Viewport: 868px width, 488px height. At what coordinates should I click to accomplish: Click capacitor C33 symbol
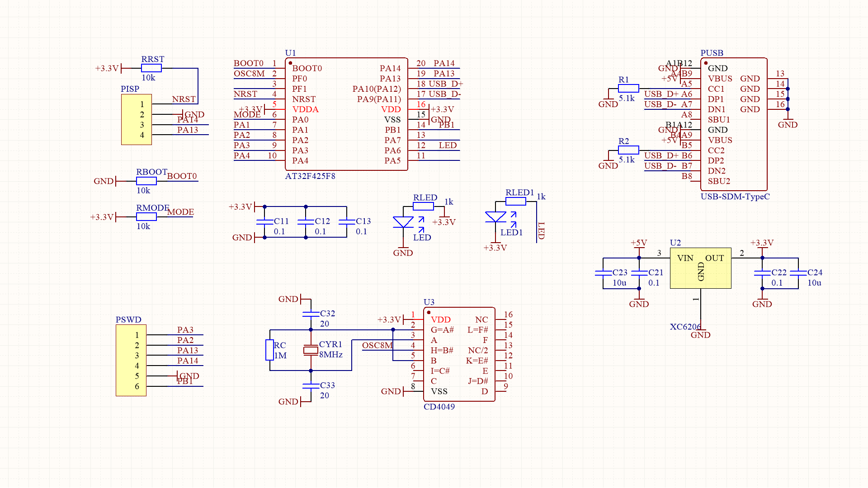click(x=311, y=385)
